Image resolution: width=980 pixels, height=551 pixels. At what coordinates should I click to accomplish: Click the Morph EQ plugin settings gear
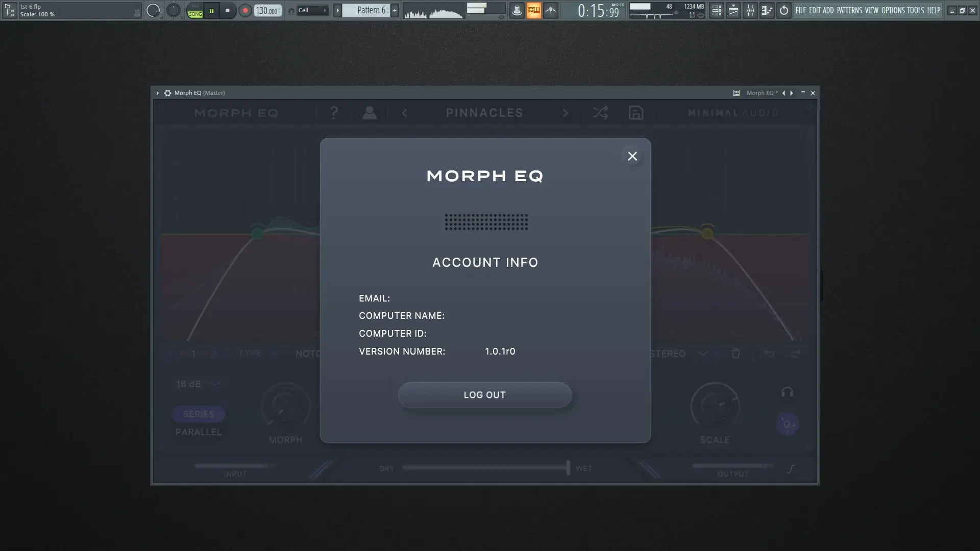167,93
